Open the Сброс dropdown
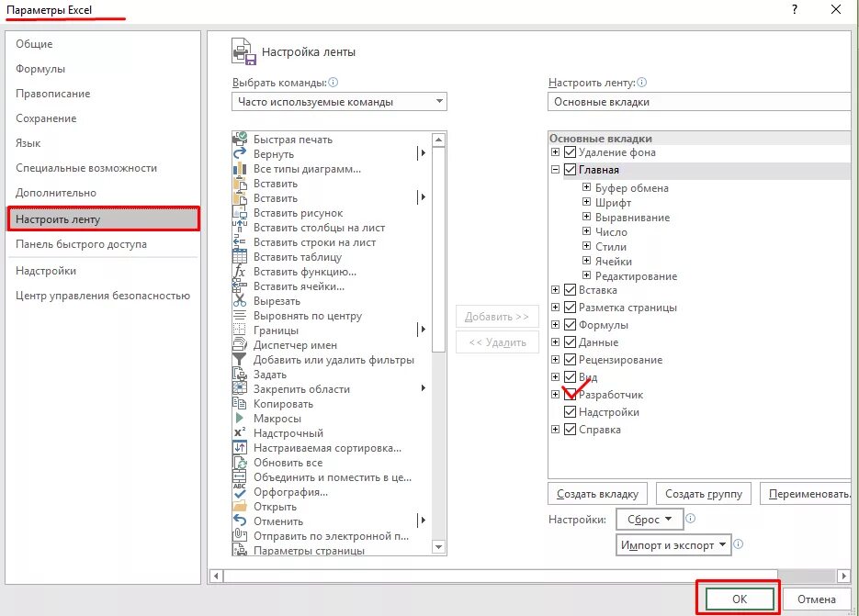The image size is (859, 616). (x=650, y=519)
